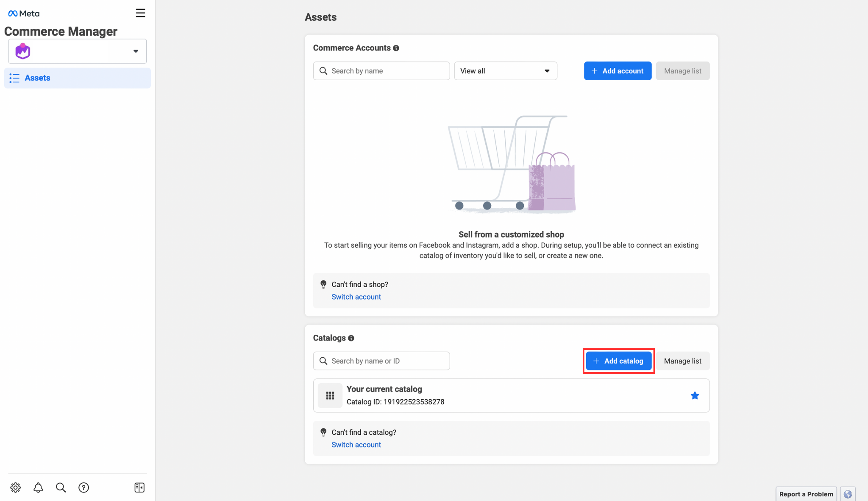The image size is (868, 501).
Task: Open the View all filter dropdown
Action: pos(506,71)
